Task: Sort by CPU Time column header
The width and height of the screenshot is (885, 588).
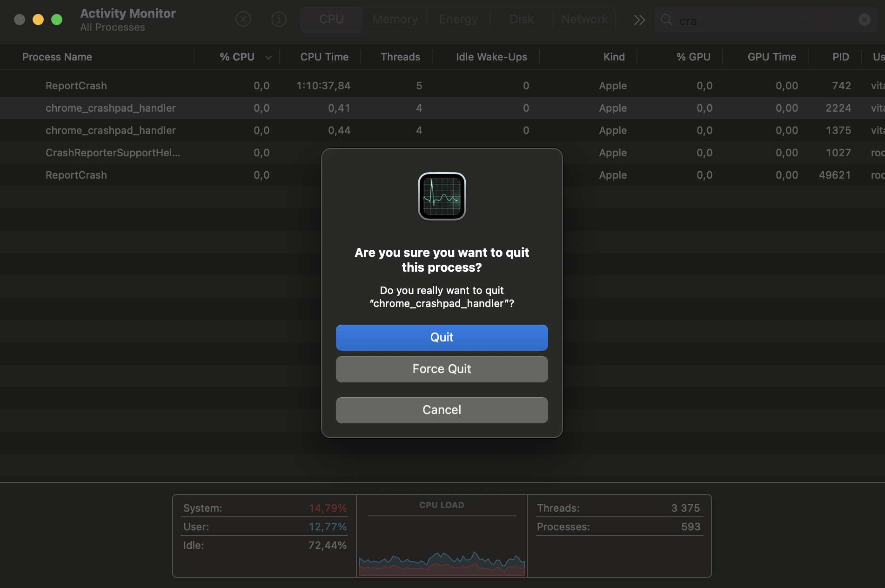Action: (x=324, y=57)
